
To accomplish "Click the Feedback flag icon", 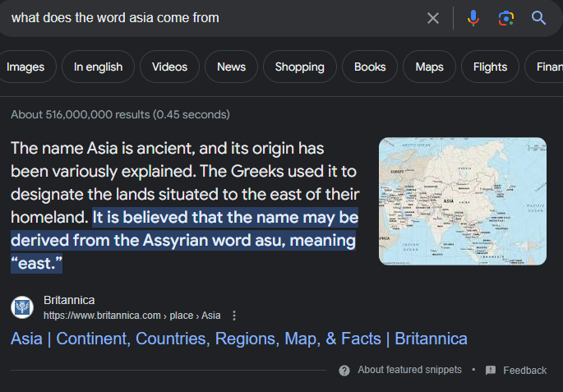I will coord(491,370).
